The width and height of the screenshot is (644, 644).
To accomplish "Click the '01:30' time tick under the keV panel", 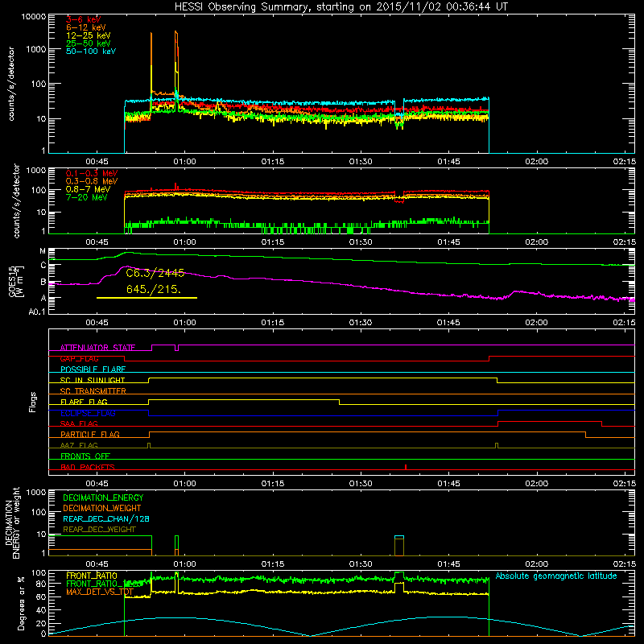I will pyautogui.click(x=361, y=162).
